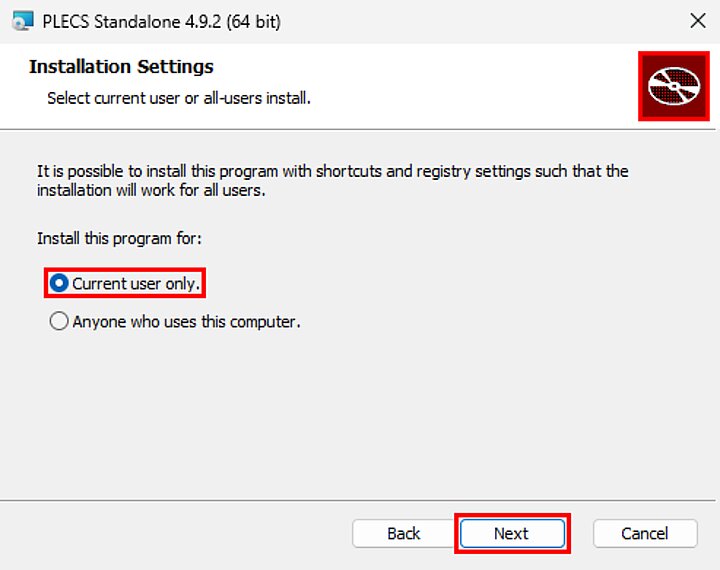
Task: Click the "Select current user or all-users install" subtitle
Action: click(x=179, y=98)
